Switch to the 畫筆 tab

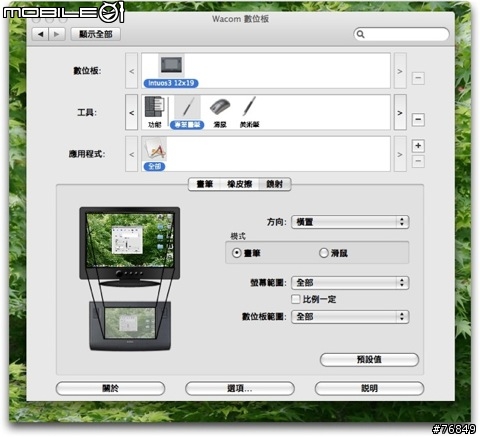pyautogui.click(x=205, y=184)
